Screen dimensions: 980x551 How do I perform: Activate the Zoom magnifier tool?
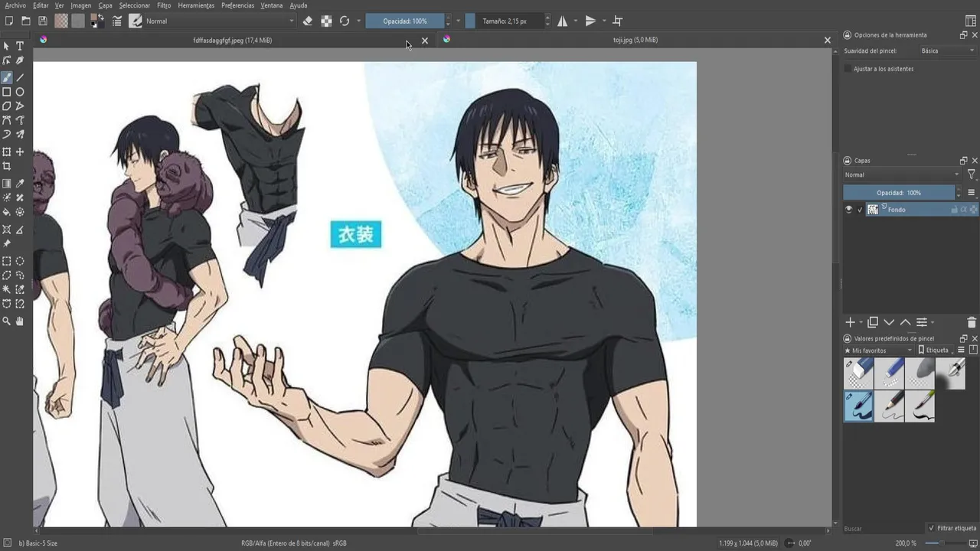pyautogui.click(x=7, y=321)
